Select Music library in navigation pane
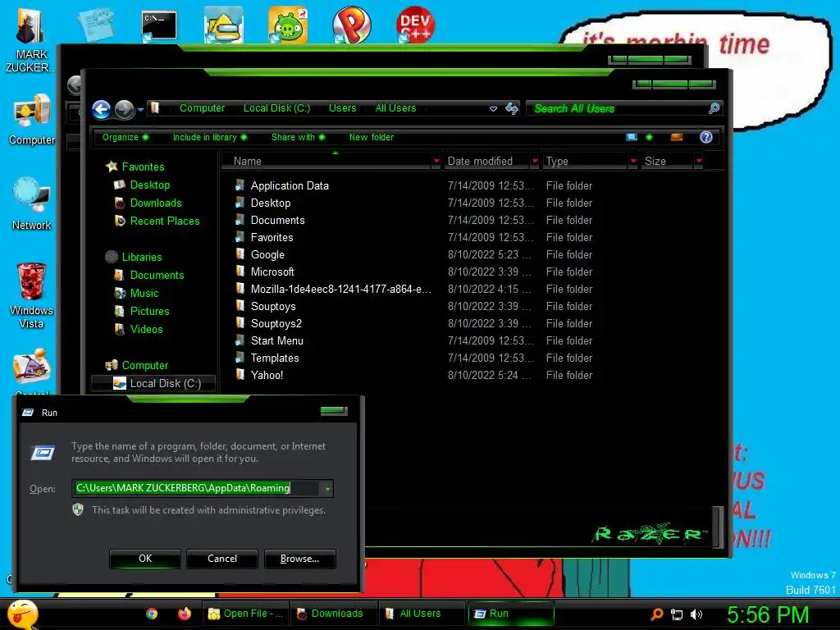Screen dimensions: 840x630 (144, 294)
